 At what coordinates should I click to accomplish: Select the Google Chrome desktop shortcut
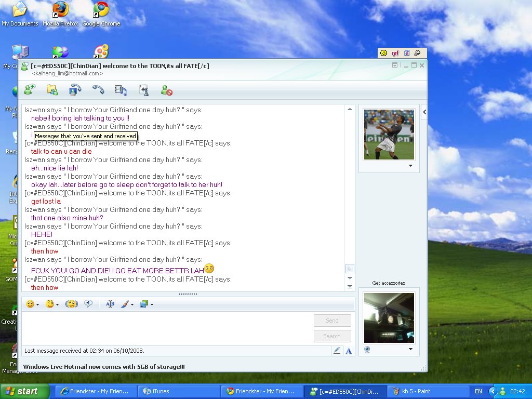pos(101,14)
